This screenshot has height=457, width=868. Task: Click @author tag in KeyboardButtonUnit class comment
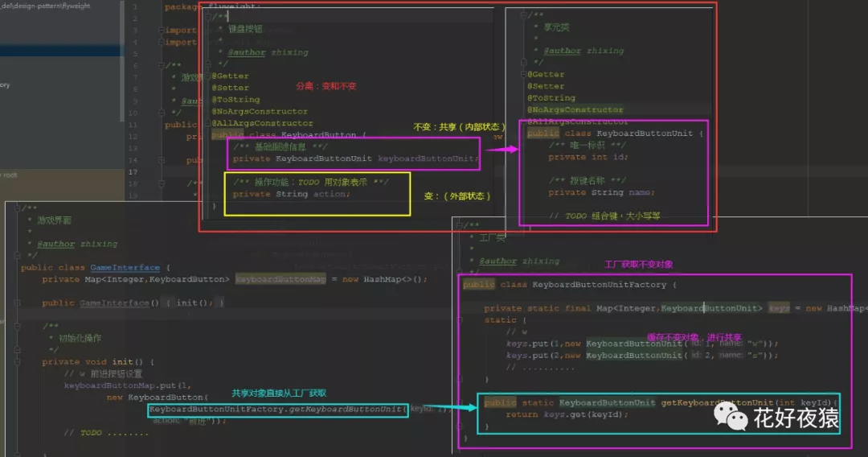[x=562, y=51]
